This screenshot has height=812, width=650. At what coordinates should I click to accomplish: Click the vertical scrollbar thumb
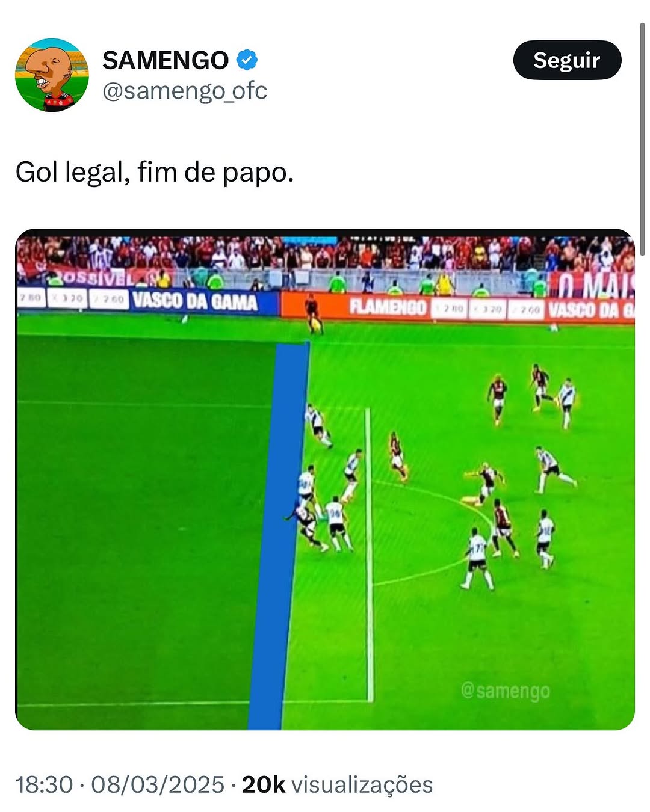643,140
